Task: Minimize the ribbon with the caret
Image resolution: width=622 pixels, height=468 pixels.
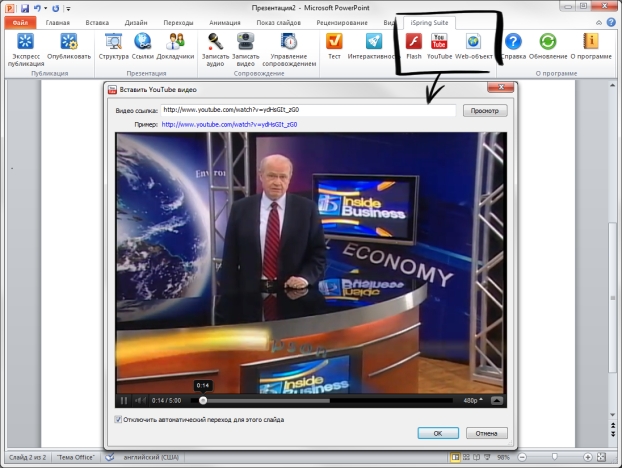Action: [599, 23]
